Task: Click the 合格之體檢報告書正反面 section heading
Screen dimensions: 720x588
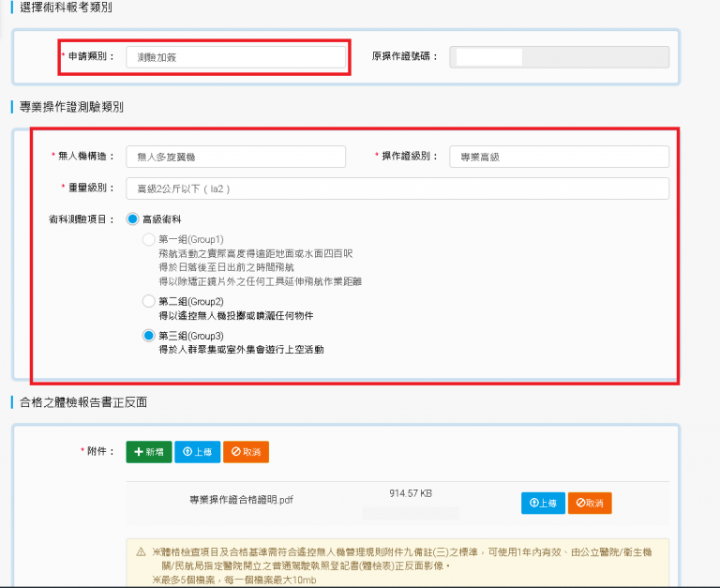Action: pos(83,402)
